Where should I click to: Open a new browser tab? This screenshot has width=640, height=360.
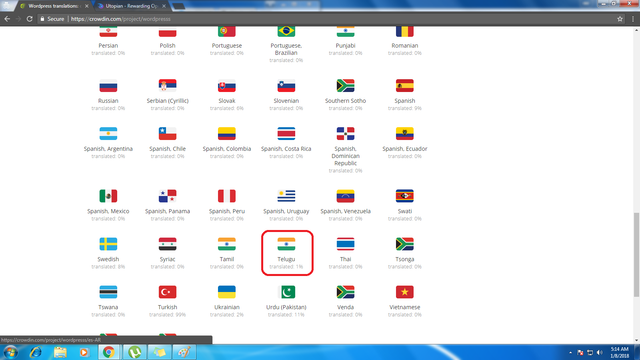click(x=178, y=7)
